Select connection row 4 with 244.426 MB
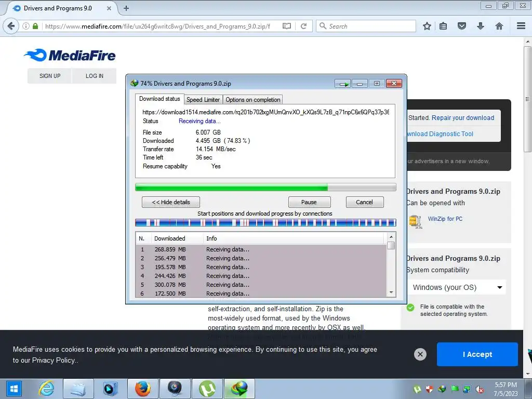 pyautogui.click(x=261, y=276)
